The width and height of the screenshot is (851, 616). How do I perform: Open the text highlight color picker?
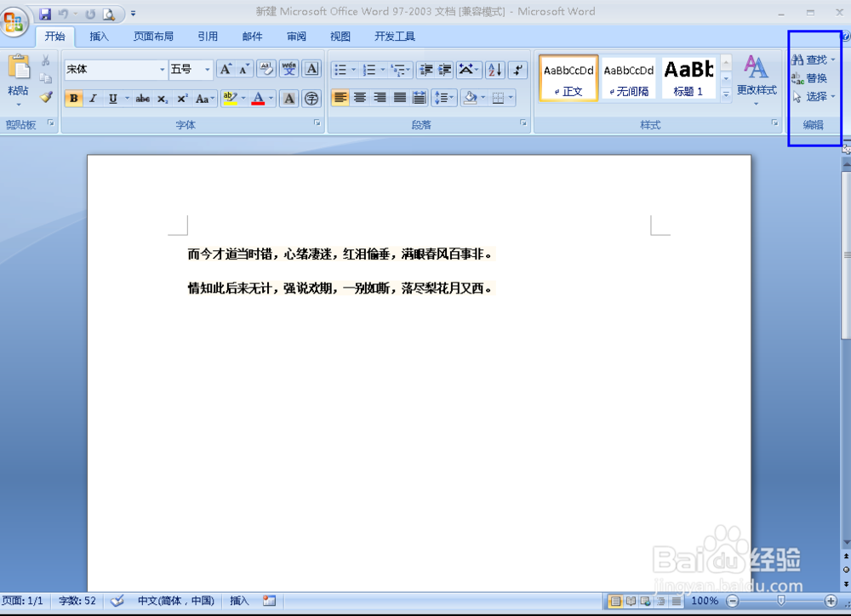coord(243,99)
